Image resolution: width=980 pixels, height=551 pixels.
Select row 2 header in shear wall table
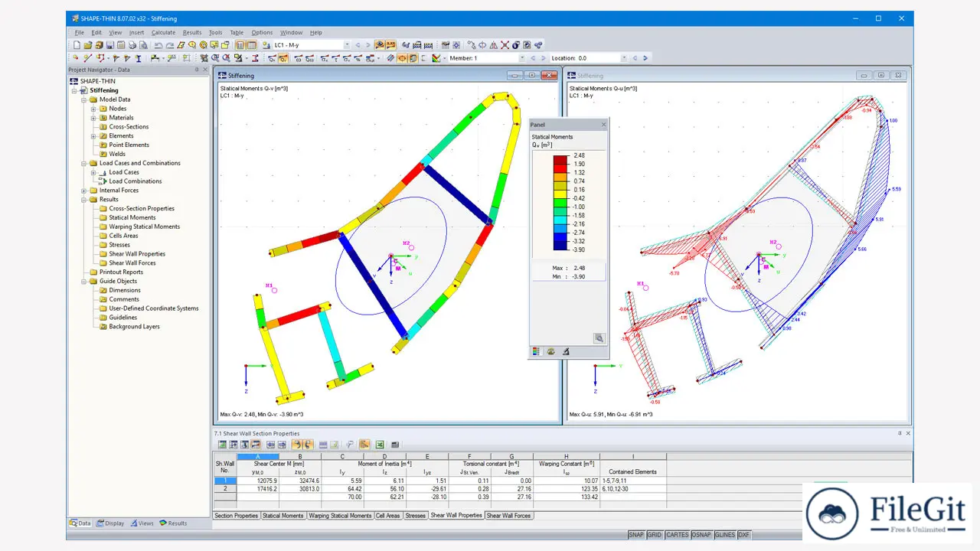click(x=225, y=488)
